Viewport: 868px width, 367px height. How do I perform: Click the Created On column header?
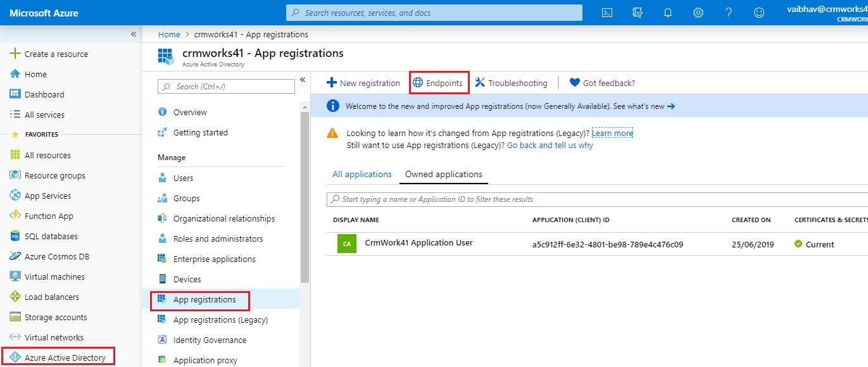pyautogui.click(x=751, y=220)
